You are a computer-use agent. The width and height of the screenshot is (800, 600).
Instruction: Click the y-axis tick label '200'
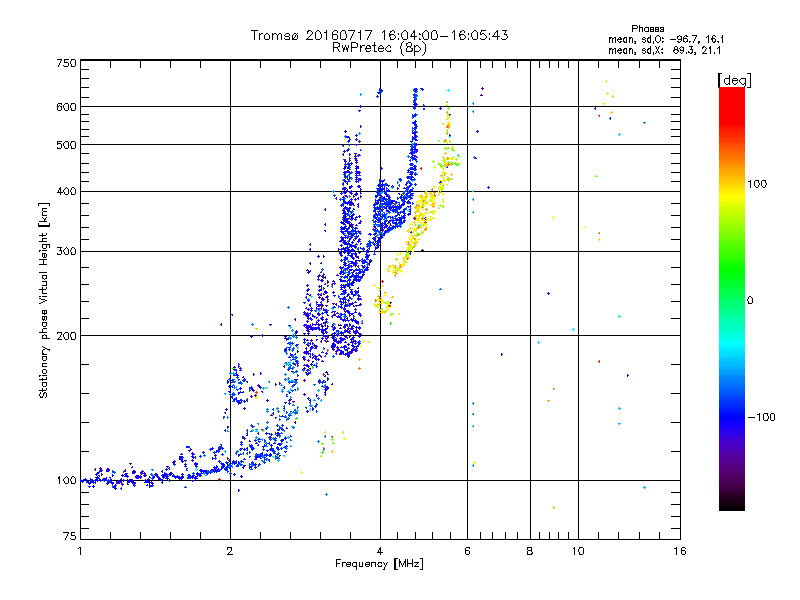click(66, 336)
